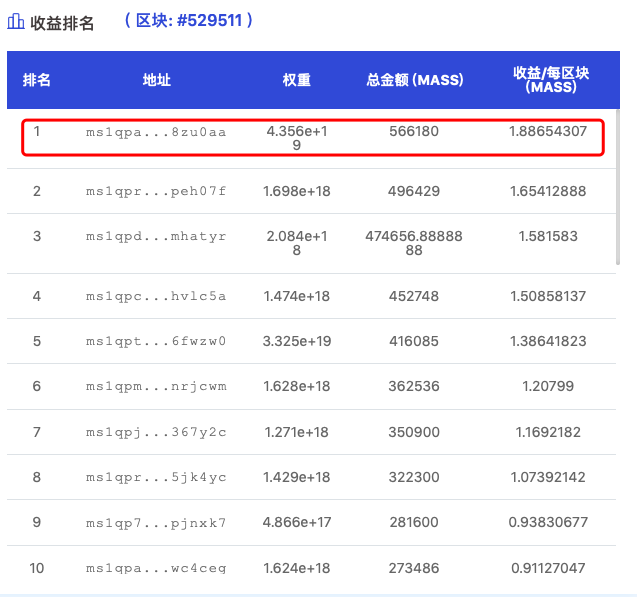Image resolution: width=637 pixels, height=597 pixels.
Task: Open address ms1qpm...nrjcwm
Action: coord(156,386)
